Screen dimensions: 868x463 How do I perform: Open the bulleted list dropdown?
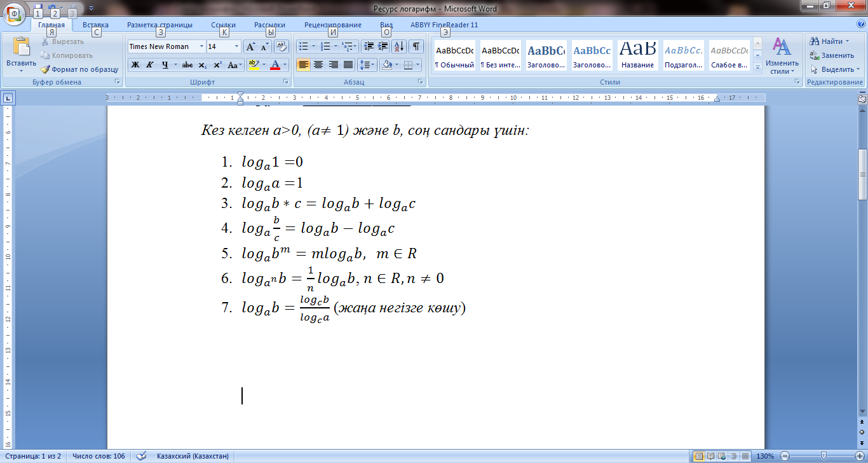[313, 46]
